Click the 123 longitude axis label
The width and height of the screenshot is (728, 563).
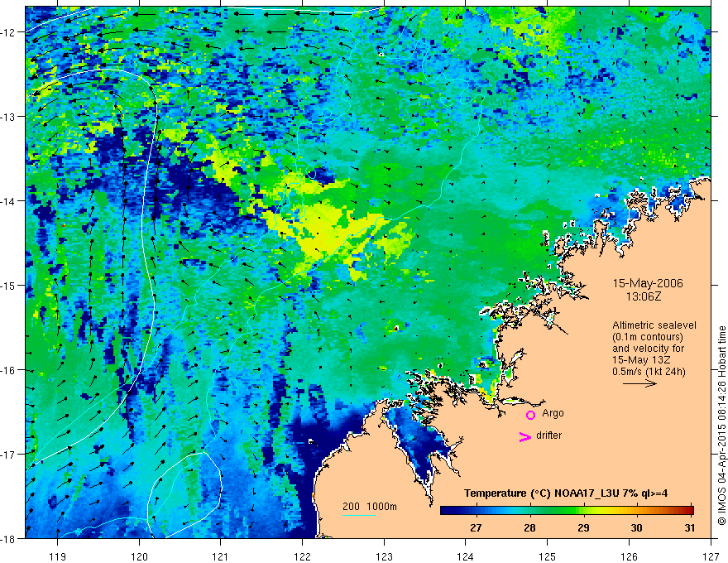(x=384, y=557)
